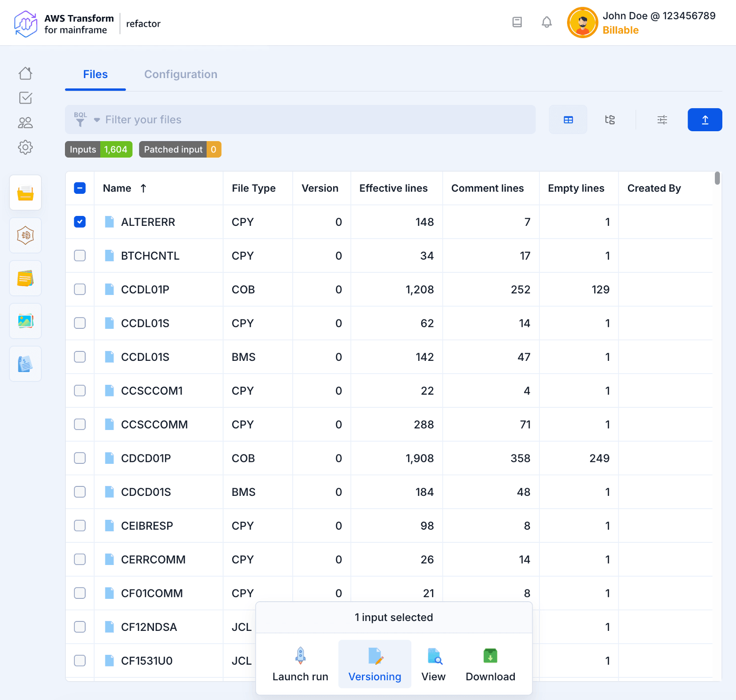Open the documentation book icon

click(517, 22)
